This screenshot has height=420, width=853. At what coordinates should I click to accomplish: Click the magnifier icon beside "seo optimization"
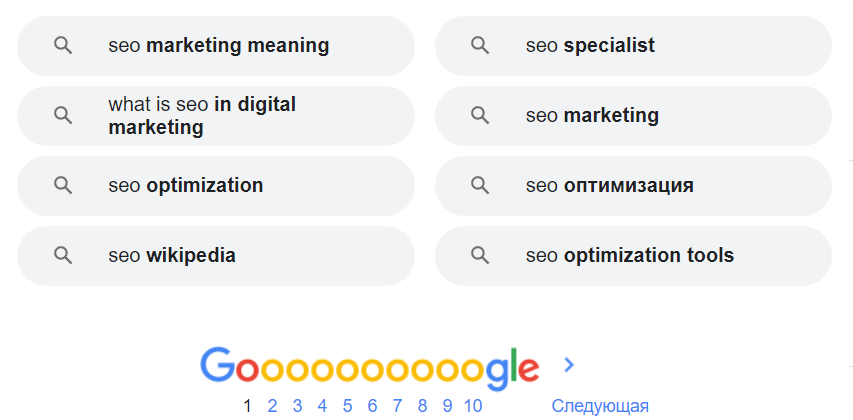[x=63, y=186]
